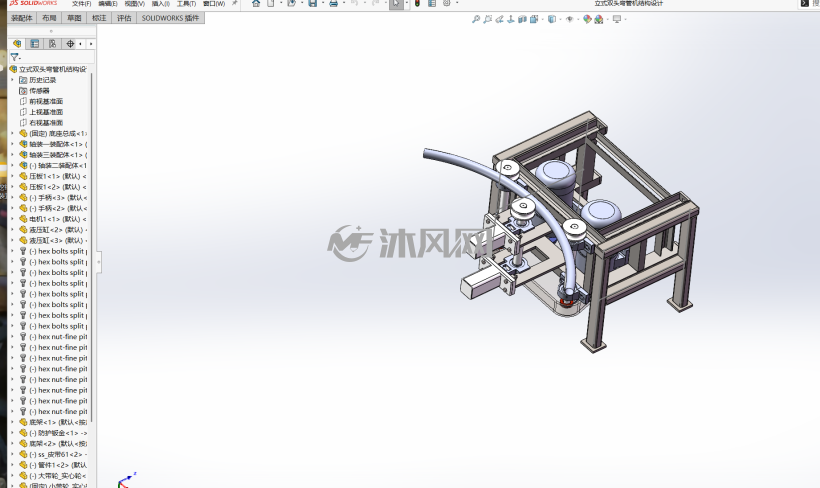The width and height of the screenshot is (820, 488).
Task: Click the Zoom to Fit magnifier icon
Action: pos(476,19)
